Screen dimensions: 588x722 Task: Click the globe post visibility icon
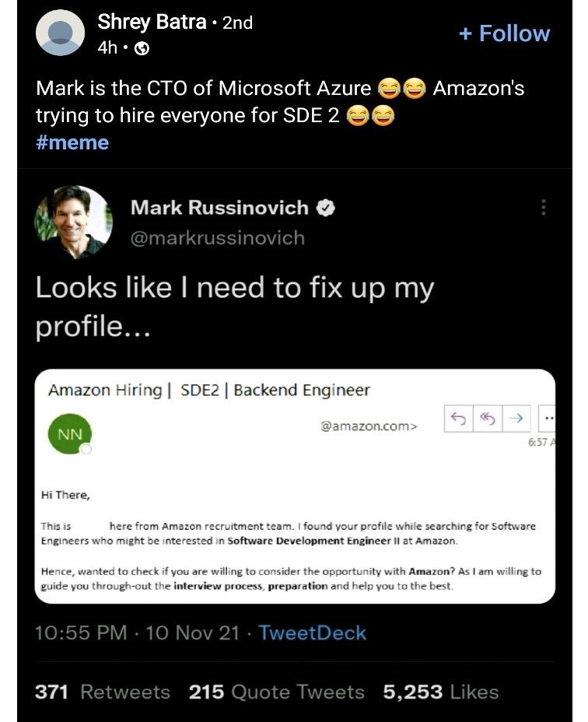(142, 48)
